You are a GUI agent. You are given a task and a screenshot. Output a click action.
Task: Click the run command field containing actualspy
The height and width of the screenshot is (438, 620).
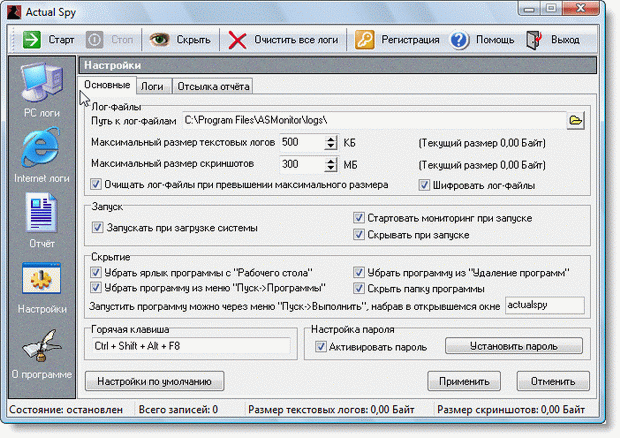[x=544, y=305]
